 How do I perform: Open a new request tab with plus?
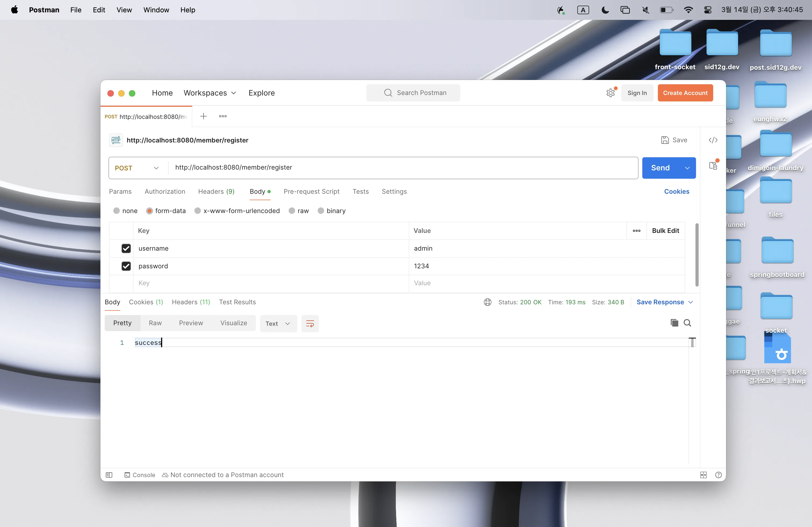pyautogui.click(x=203, y=116)
